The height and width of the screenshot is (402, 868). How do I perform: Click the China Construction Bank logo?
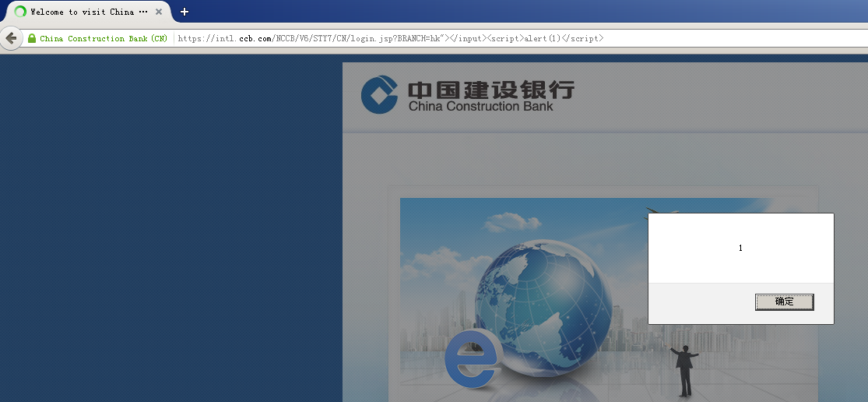[379, 95]
